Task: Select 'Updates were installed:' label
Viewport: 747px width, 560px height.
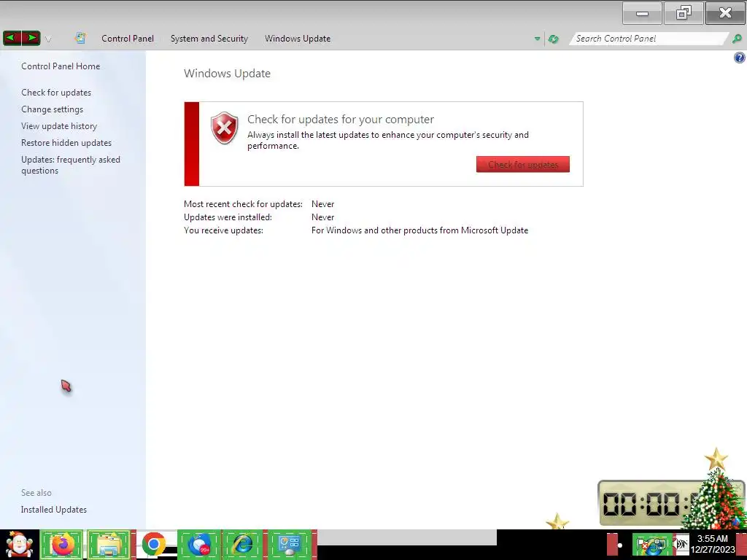Action: [228, 217]
